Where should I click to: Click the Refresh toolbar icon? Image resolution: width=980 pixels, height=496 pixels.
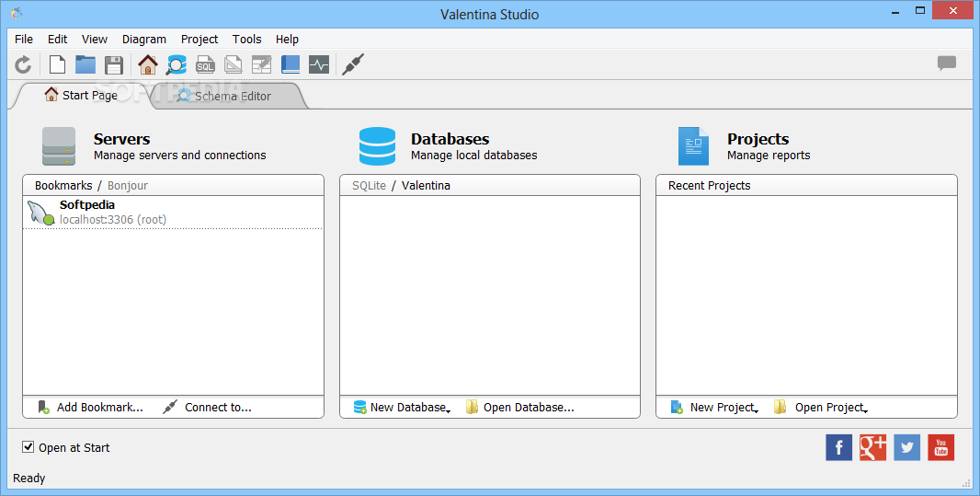coord(23,64)
